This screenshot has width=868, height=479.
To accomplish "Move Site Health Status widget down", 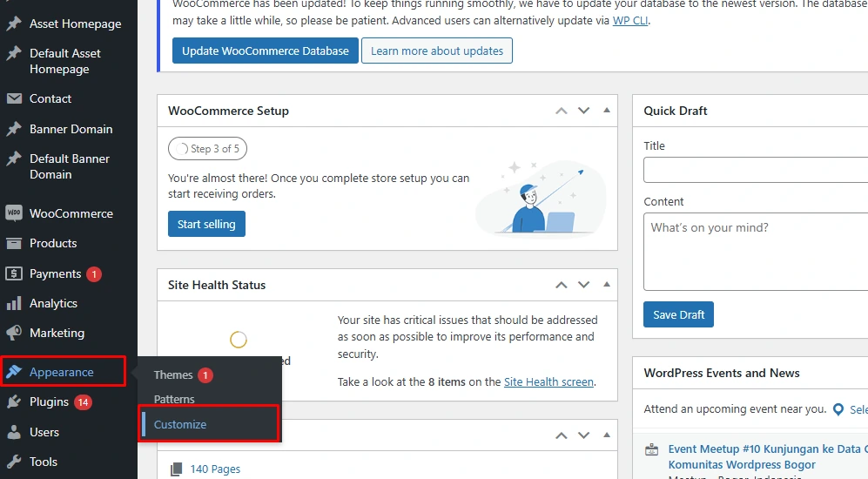I will point(584,285).
